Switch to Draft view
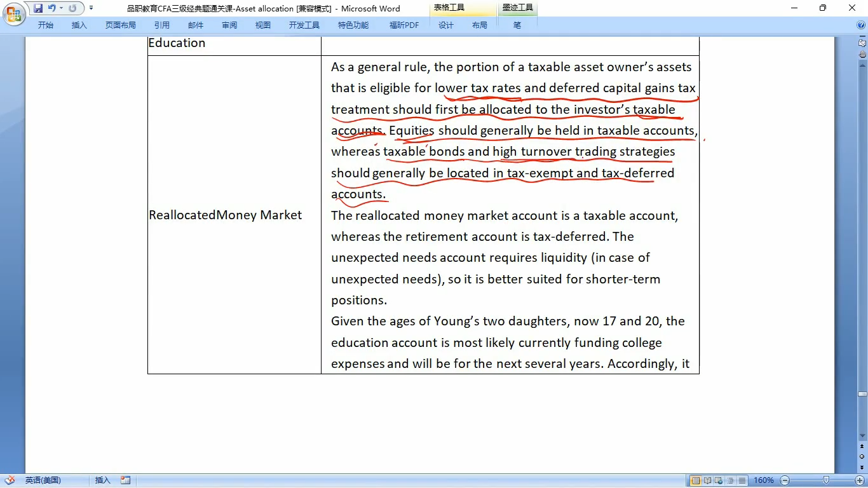This screenshot has width=868, height=488. 742,480
